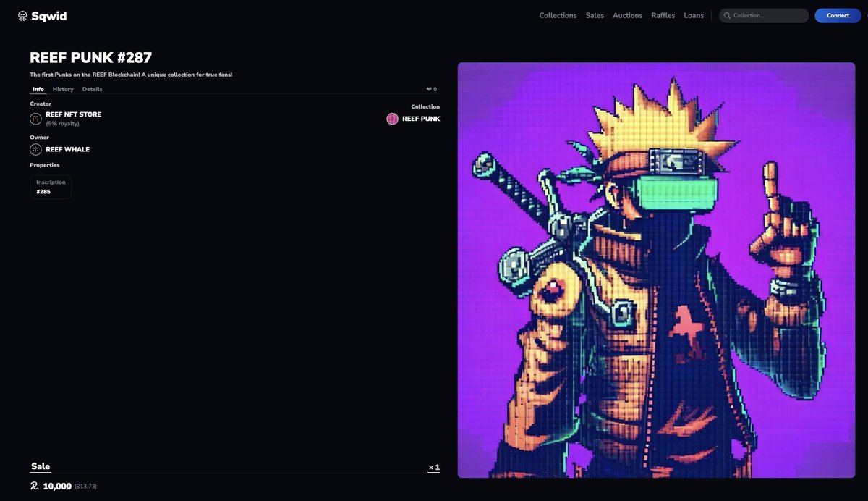868x501 pixels.
Task: Open the REEF NFT STORE creator link
Action: [x=73, y=114]
